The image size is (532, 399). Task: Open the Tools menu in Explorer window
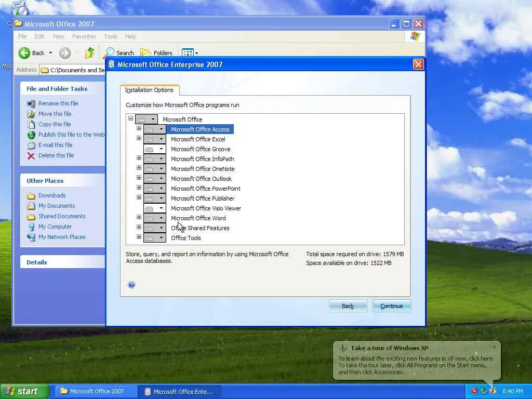pyautogui.click(x=110, y=36)
